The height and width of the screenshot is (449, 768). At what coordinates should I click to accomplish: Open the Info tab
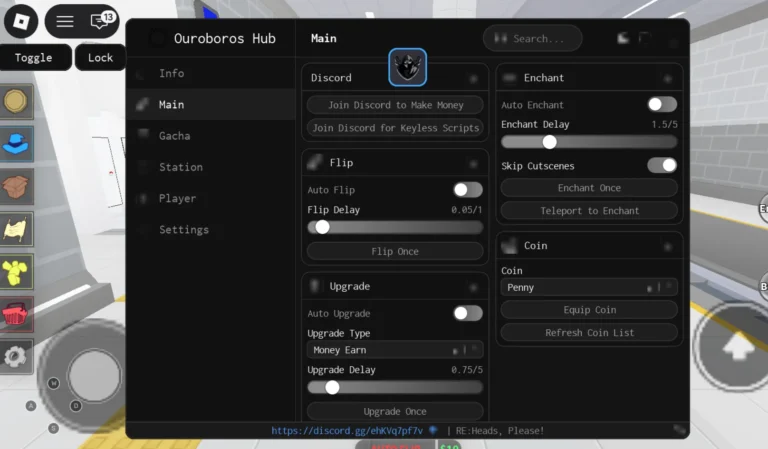point(211,73)
